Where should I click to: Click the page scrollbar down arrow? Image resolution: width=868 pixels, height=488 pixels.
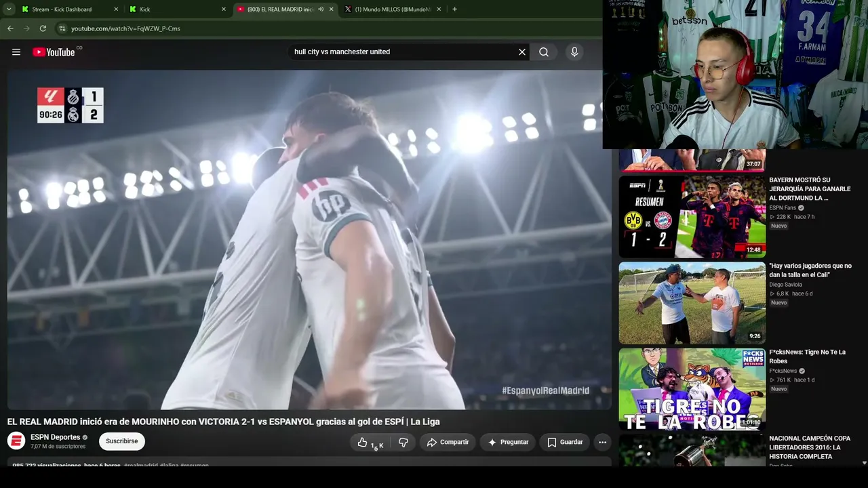pyautogui.click(x=864, y=463)
